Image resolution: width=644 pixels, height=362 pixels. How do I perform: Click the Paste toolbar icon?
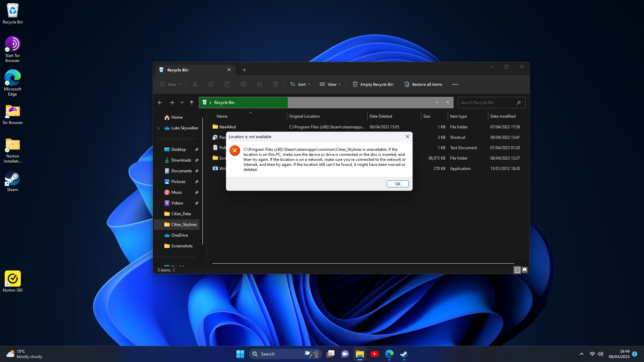[x=227, y=84]
